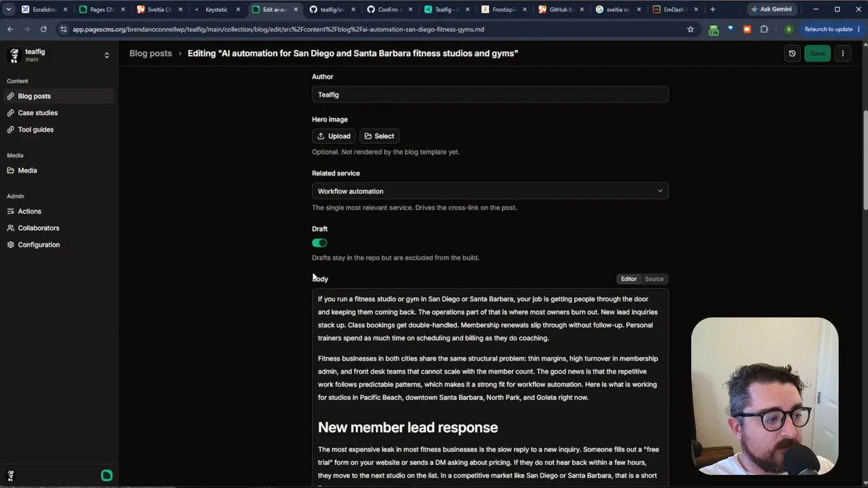This screenshot has height=488, width=868.
Task: Switch to the EmDash tab
Action: 675,9
